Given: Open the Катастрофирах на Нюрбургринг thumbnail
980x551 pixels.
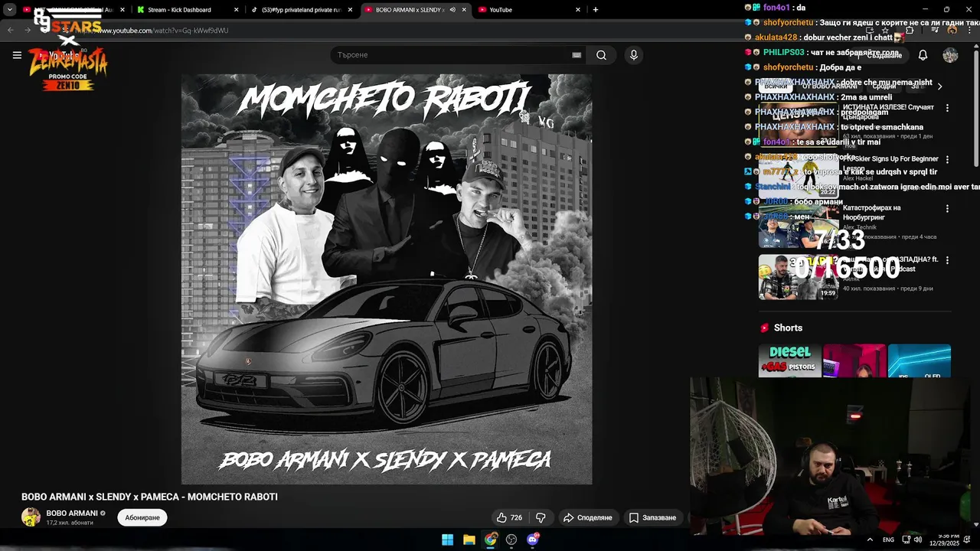Looking at the screenshot, I should click(799, 226).
